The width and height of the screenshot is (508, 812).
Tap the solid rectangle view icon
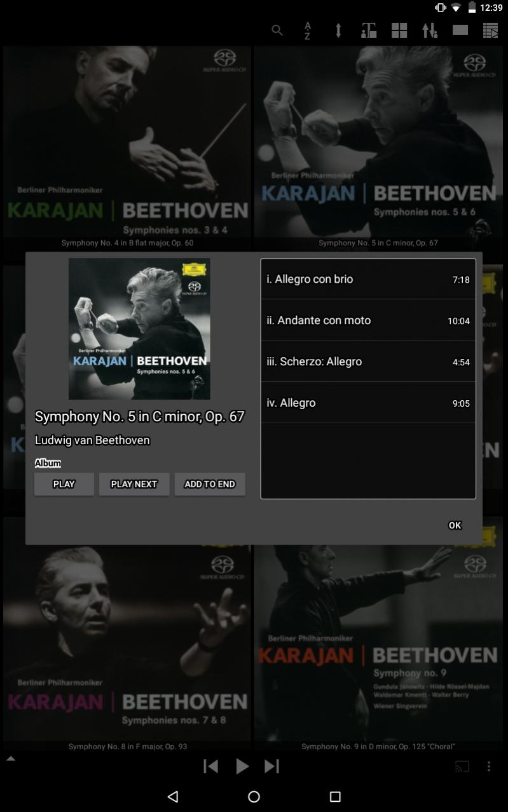coord(460,30)
